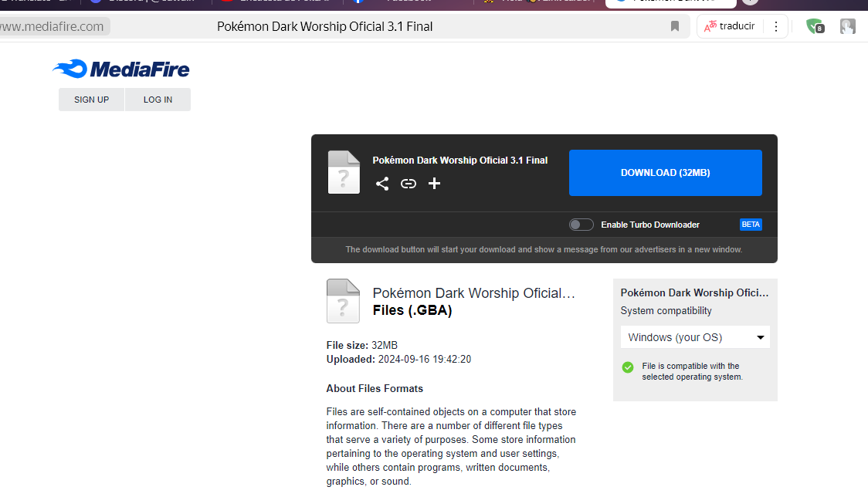868x497 pixels.
Task: Enable the Turbo Downloader toggle
Action: (581, 225)
